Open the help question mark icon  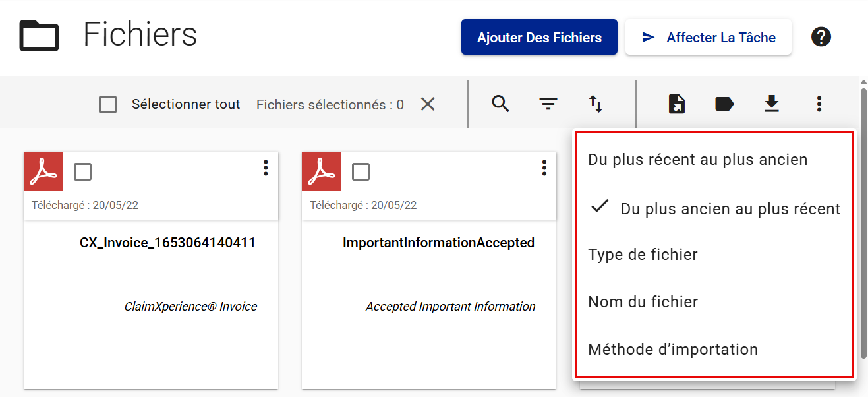tap(821, 37)
